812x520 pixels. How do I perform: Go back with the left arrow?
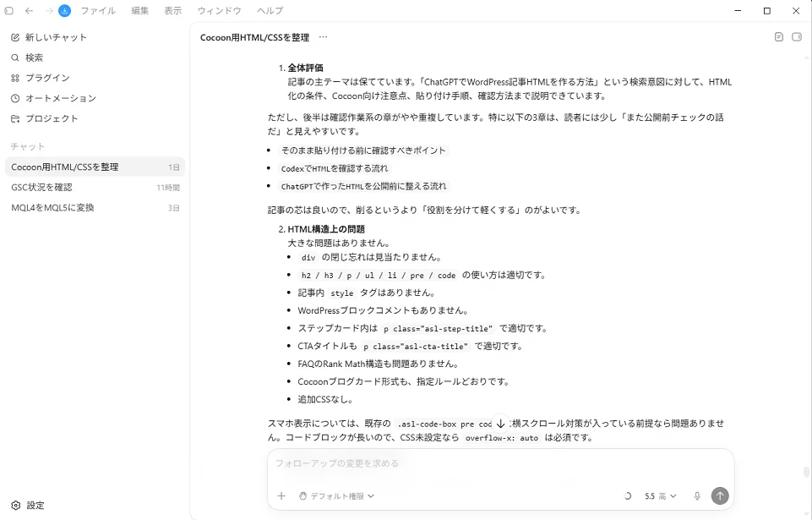[29, 10]
